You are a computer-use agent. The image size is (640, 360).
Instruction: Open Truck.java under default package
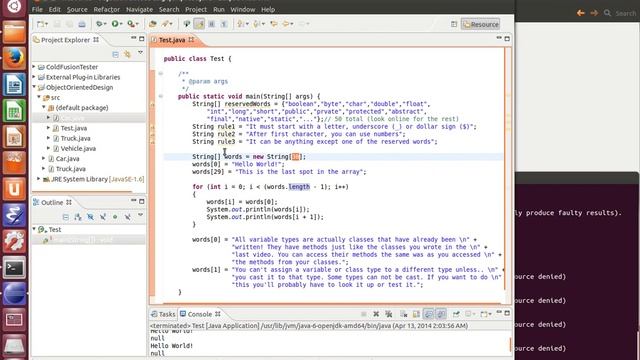(75, 138)
